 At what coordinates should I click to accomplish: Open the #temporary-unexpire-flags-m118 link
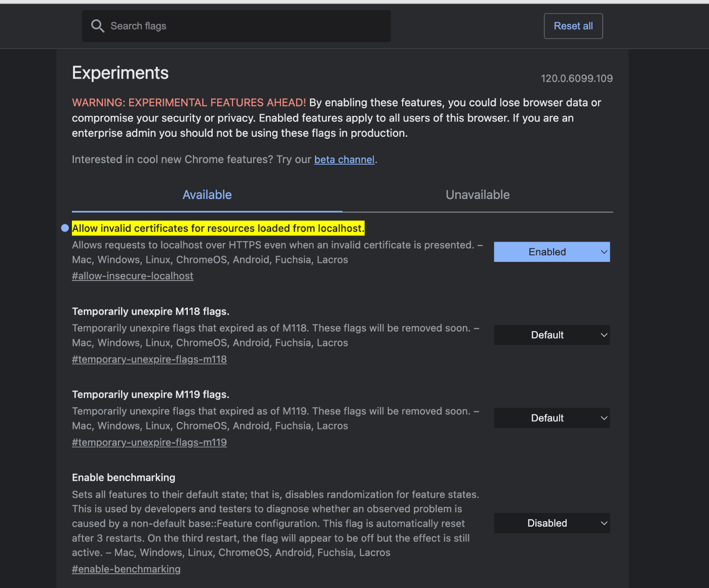(x=149, y=359)
